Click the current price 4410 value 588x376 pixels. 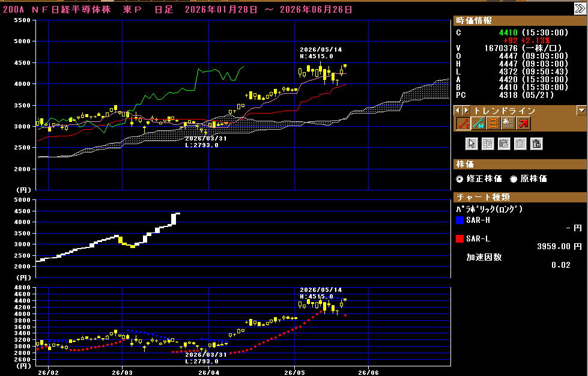508,32
